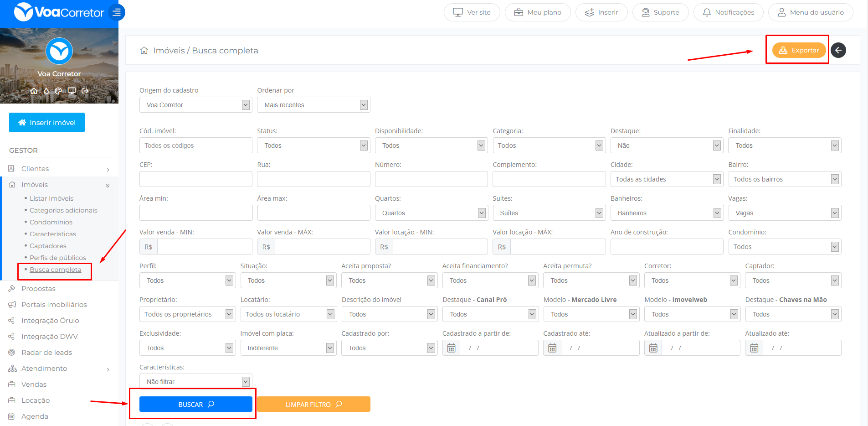The image size is (868, 426).
Task: Select Listar Imóveis in the sidebar
Action: click(51, 198)
